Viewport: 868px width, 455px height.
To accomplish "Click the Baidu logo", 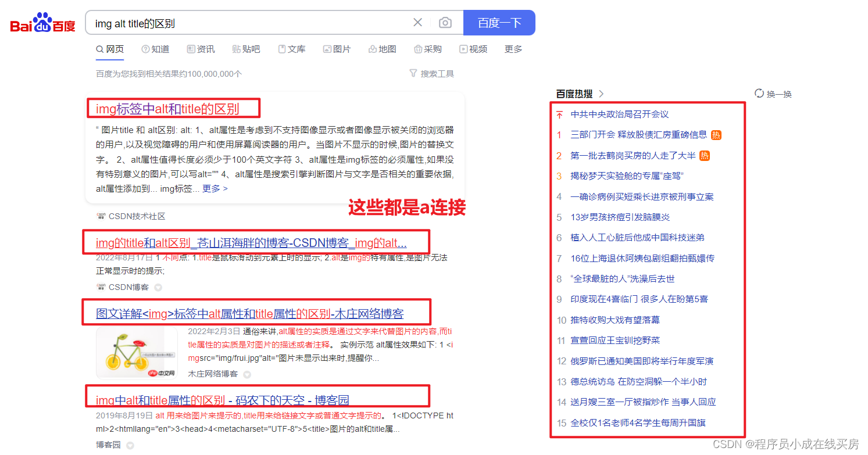I will click(43, 23).
